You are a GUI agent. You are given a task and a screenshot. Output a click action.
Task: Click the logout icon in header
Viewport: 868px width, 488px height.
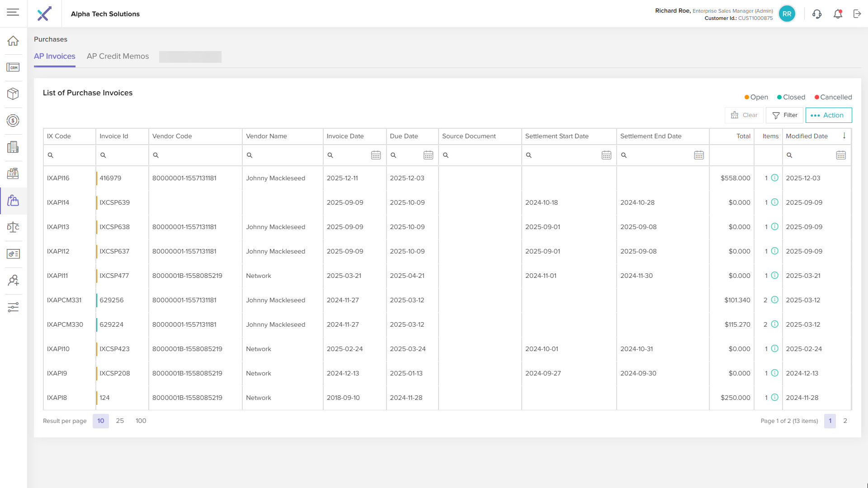point(857,14)
